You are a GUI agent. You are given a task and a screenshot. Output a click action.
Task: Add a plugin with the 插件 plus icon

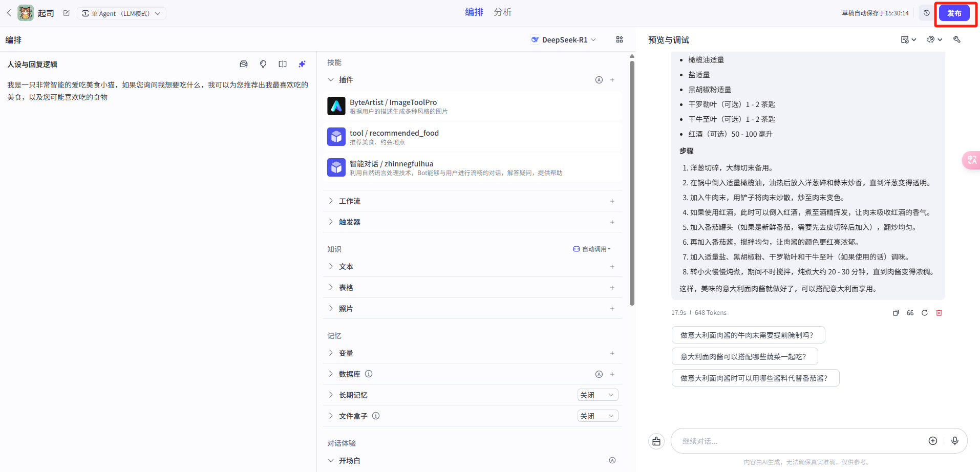612,80
